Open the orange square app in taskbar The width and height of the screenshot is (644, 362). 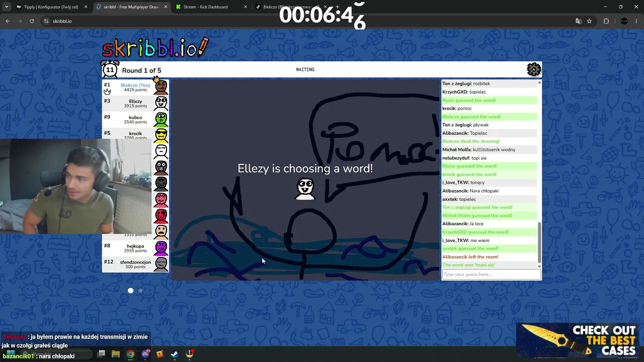(160, 354)
